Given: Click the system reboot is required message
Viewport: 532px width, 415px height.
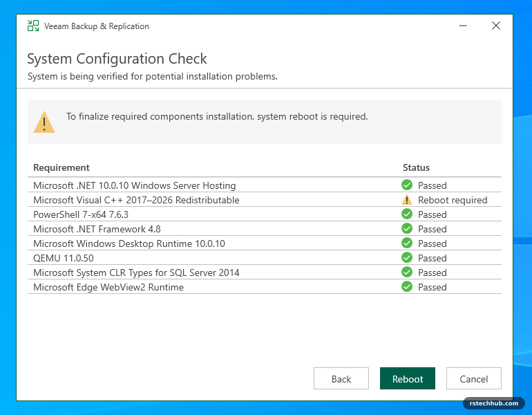Looking at the screenshot, I should [x=217, y=116].
